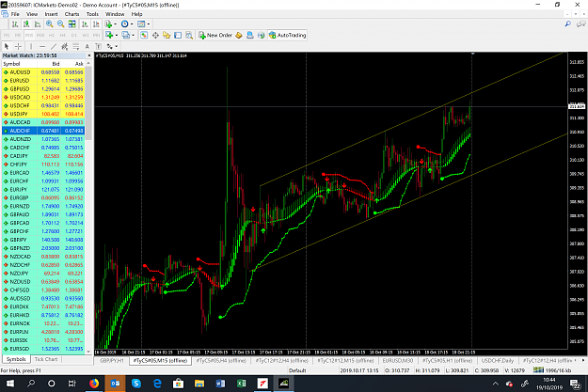
Task: Open the Tick Chart tab
Action: [46, 359]
